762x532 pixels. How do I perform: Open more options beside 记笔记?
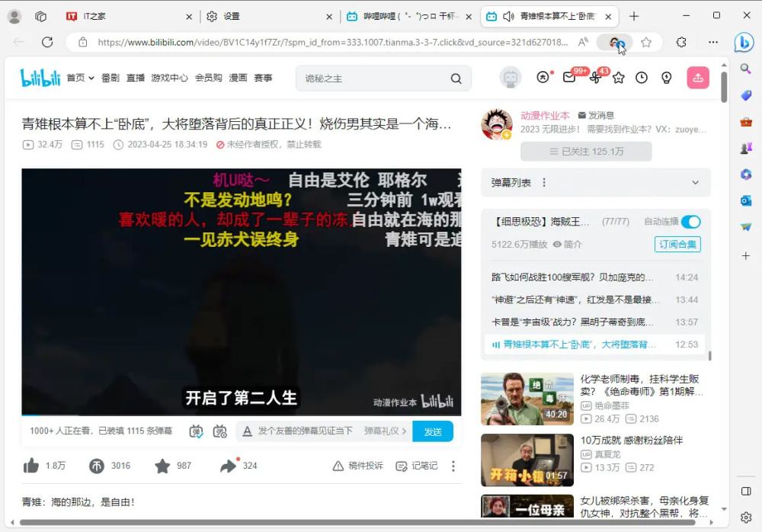(x=453, y=466)
